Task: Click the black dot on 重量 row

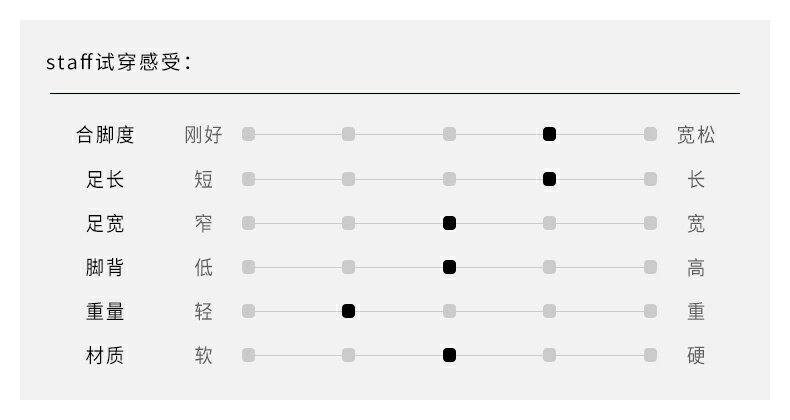Action: pos(348,311)
